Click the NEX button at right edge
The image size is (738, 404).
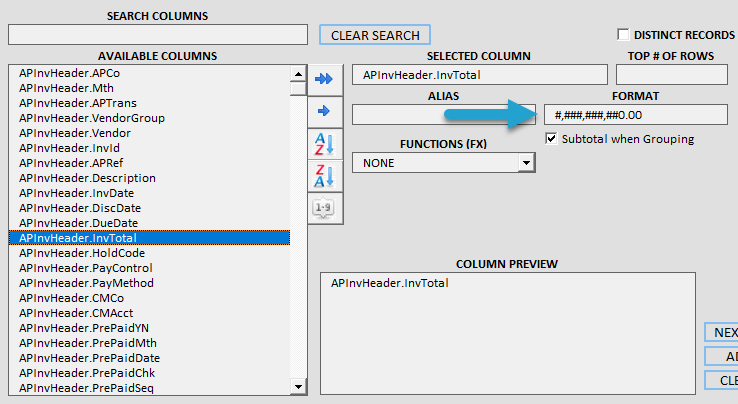(x=722, y=332)
